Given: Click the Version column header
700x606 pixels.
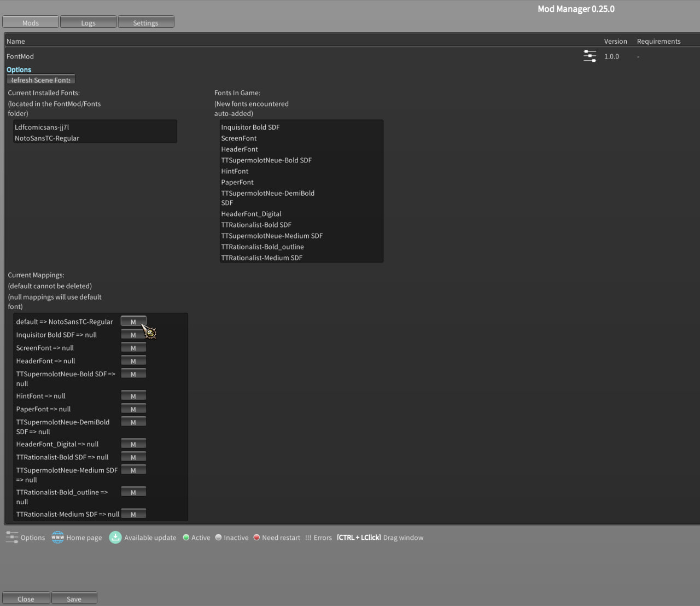Looking at the screenshot, I should pos(616,41).
